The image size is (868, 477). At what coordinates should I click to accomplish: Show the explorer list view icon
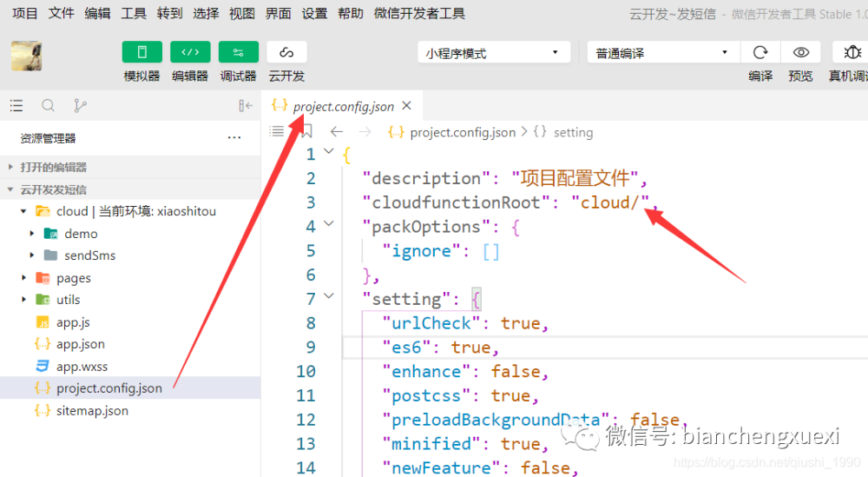coord(16,105)
